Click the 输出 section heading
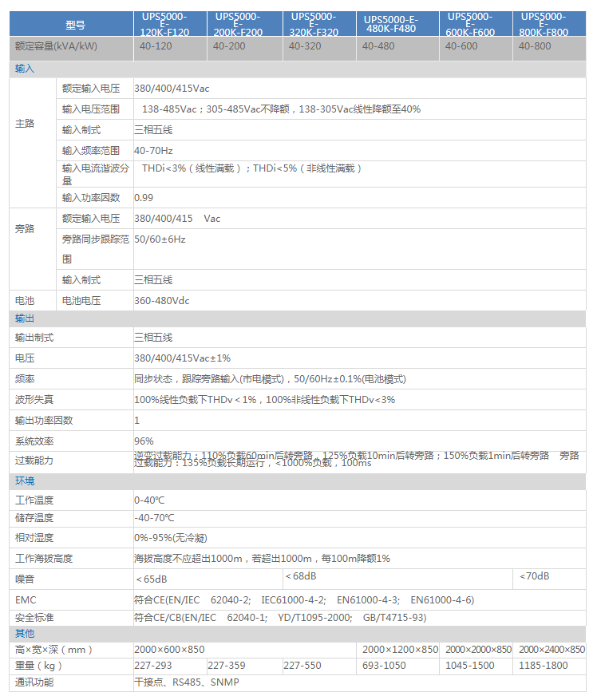The image size is (597, 700). click(25, 318)
